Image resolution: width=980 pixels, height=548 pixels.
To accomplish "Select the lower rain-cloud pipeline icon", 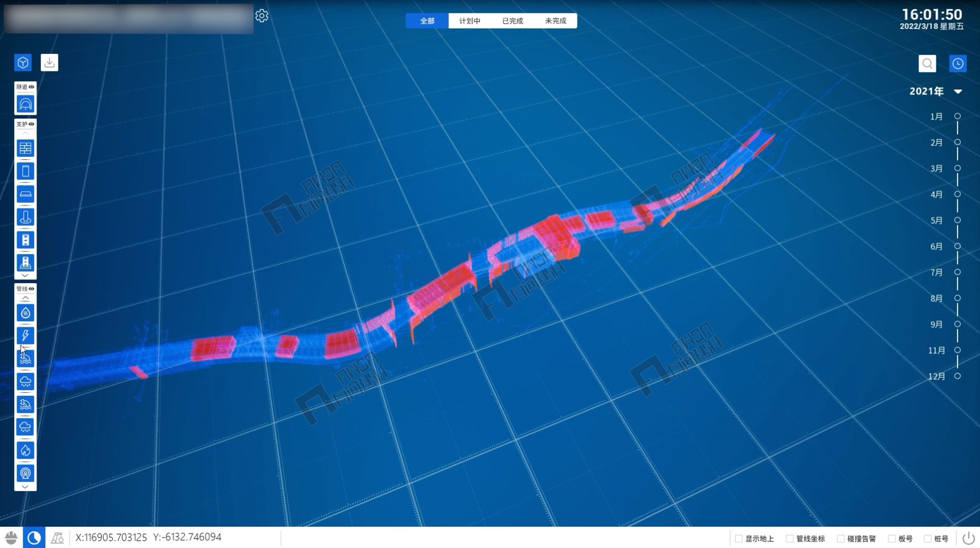I will coord(25,427).
